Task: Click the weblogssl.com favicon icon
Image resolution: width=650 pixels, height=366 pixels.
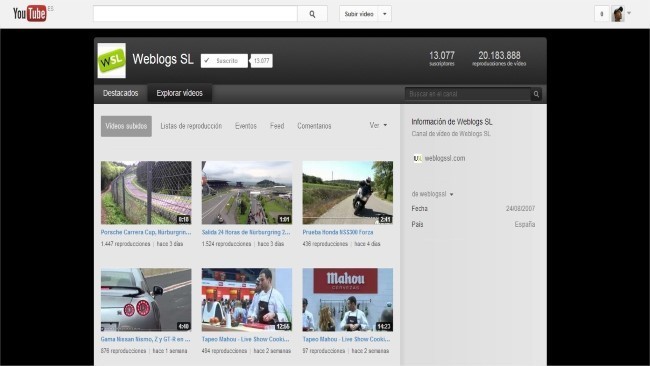Action: pos(417,158)
